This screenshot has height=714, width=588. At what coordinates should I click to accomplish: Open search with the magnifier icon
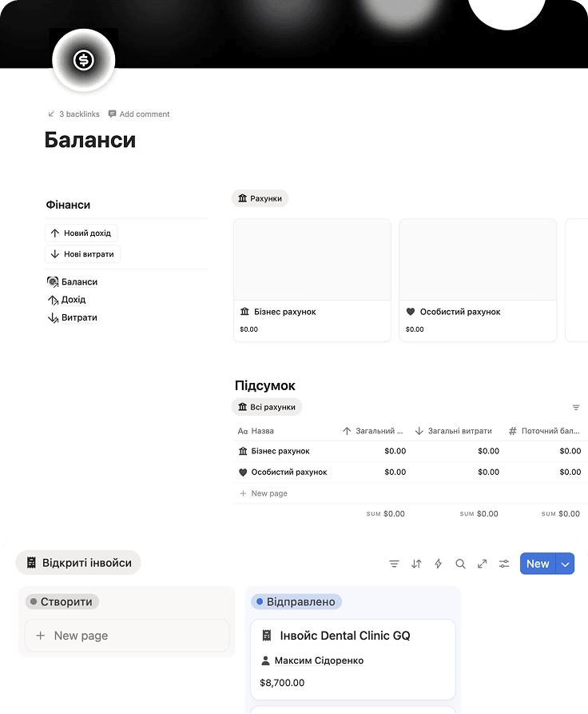tap(460, 564)
